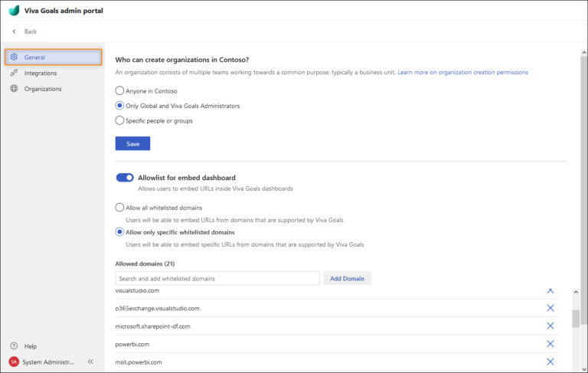
Task: Click the Viva Goals logo icon
Action: pos(14,11)
